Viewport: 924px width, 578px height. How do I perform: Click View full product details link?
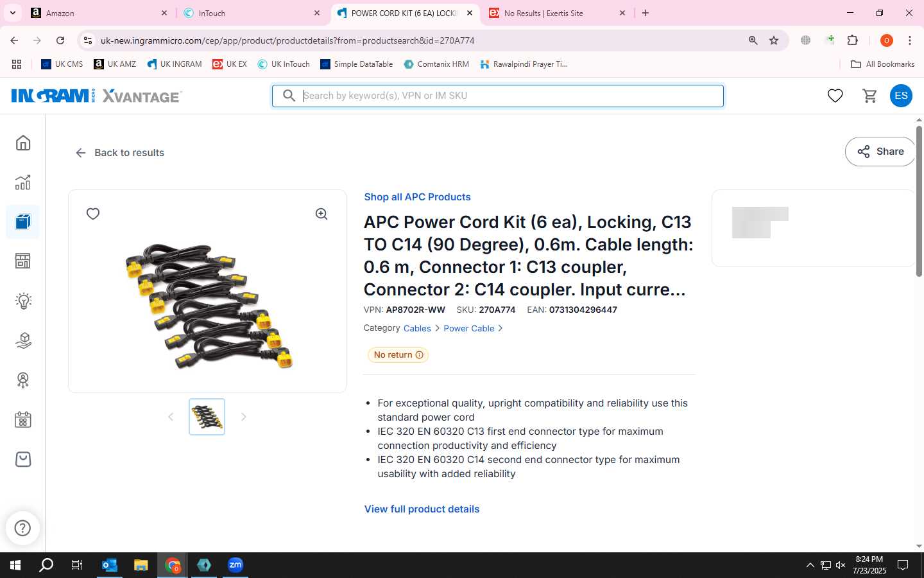tap(422, 509)
